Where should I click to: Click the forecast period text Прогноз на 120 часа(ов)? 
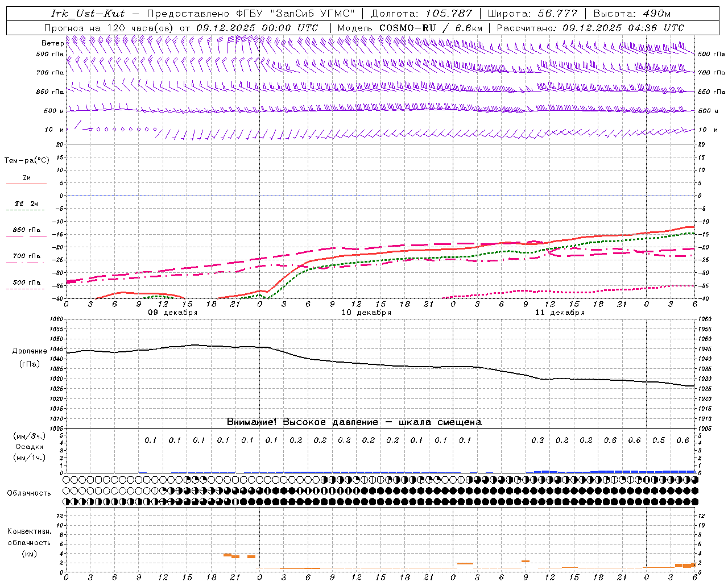click(x=109, y=28)
